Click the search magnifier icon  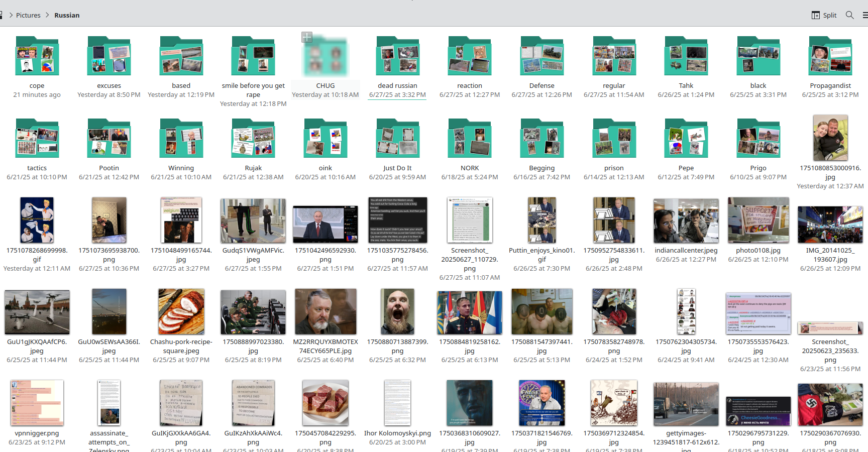(849, 15)
